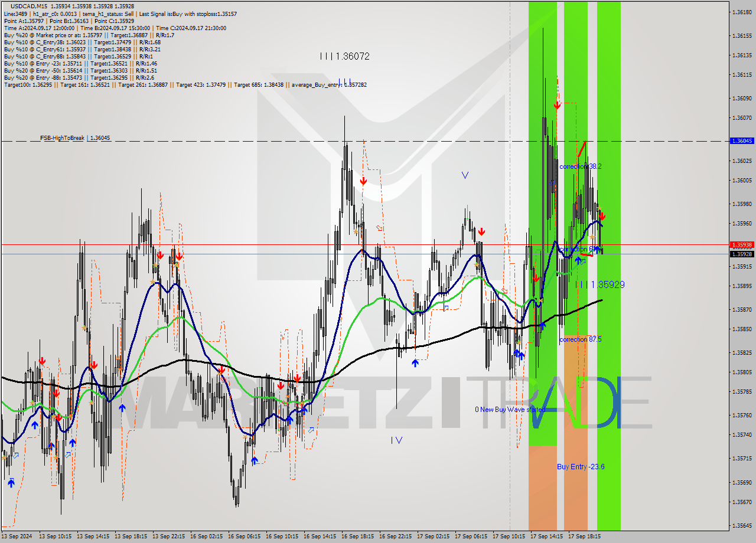Click the 1.35740 price axis label
The width and height of the screenshot is (756, 543).
742,434
